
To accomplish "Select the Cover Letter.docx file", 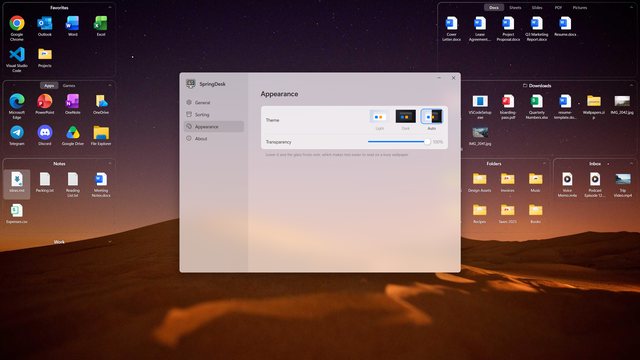I will (x=451, y=28).
